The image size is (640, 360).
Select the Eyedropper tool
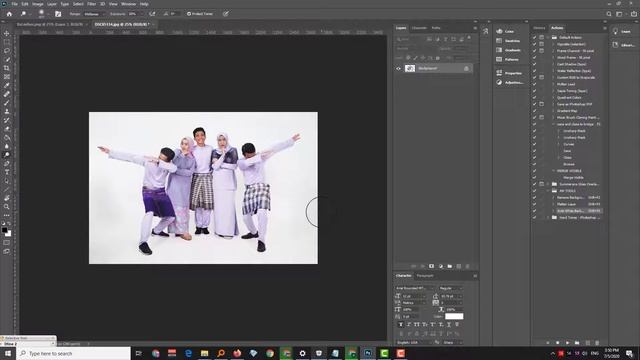click(x=7, y=85)
